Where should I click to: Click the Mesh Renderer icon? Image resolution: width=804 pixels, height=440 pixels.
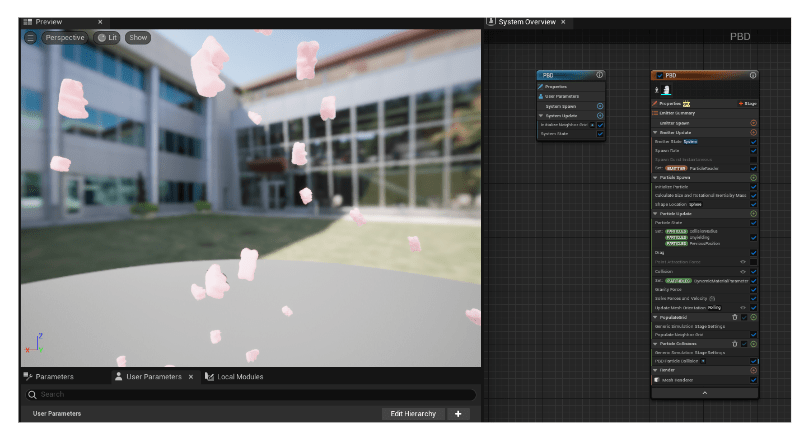(x=657, y=379)
